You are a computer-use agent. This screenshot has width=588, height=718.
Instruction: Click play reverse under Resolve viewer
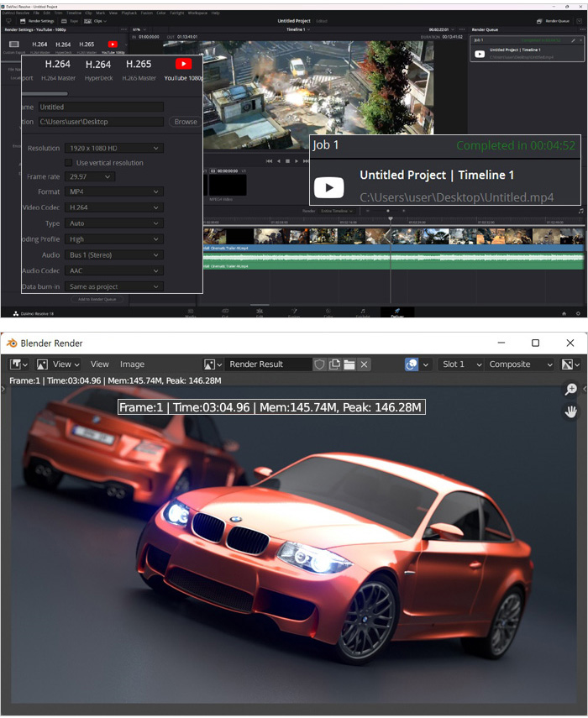[x=278, y=161]
